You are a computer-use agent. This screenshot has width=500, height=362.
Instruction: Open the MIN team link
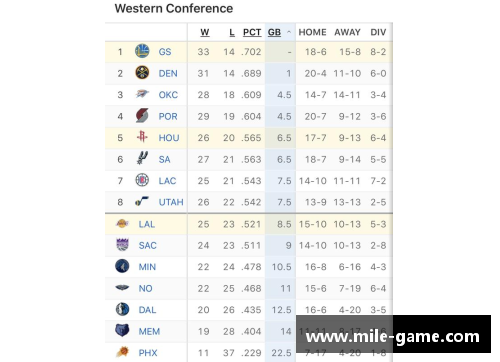click(147, 267)
